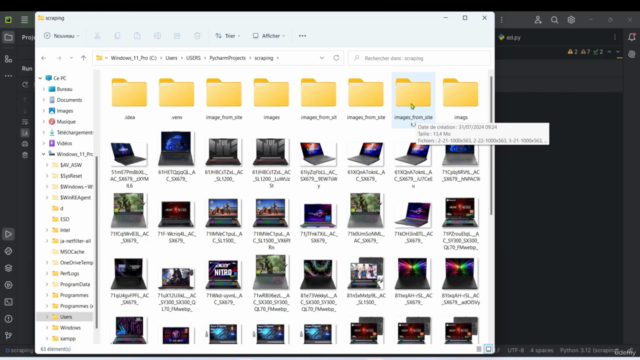Expand the Documents tree node
The image size is (640, 360).
coord(44,100)
